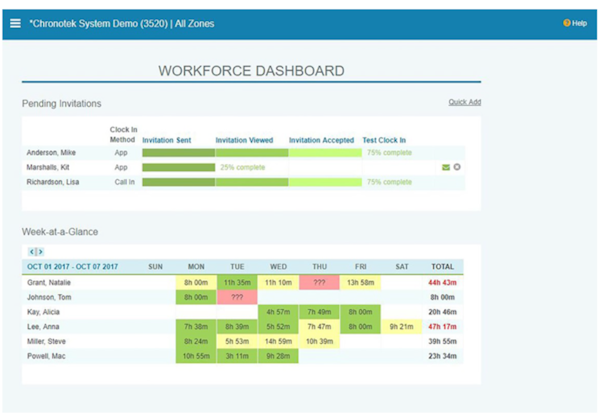The image size is (600, 415).
Task: Click Anderson, Mike progress bar
Action: 252,153
